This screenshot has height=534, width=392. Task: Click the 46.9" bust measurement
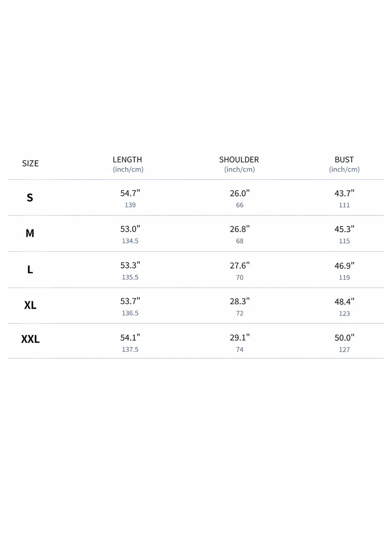pos(344,266)
